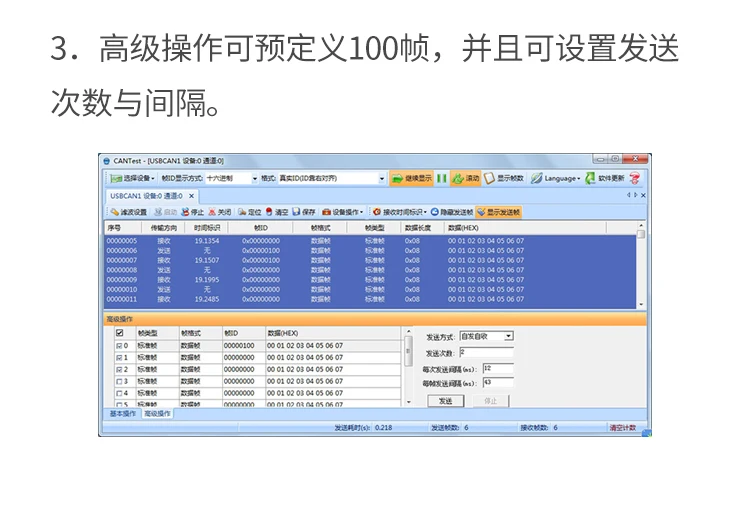This screenshot has width=750, height=513.
Task: Click the 发送次数 input field
Action: [486, 352]
